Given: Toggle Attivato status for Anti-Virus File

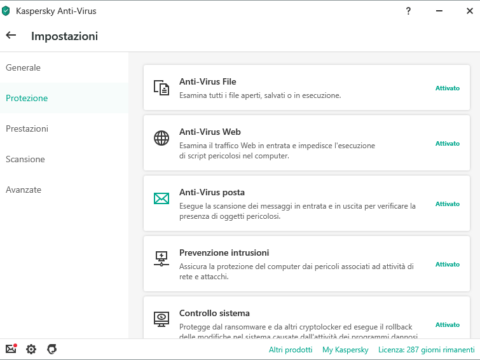Looking at the screenshot, I should (447, 88).
